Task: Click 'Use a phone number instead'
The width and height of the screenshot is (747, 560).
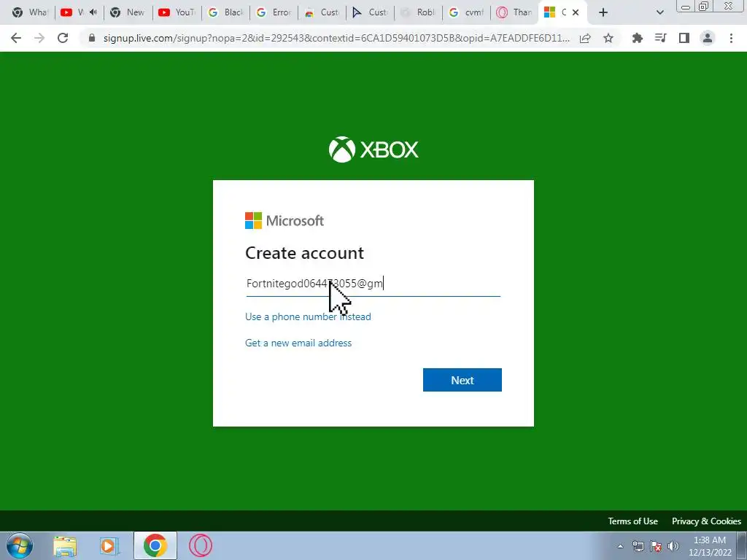Action: (x=308, y=316)
